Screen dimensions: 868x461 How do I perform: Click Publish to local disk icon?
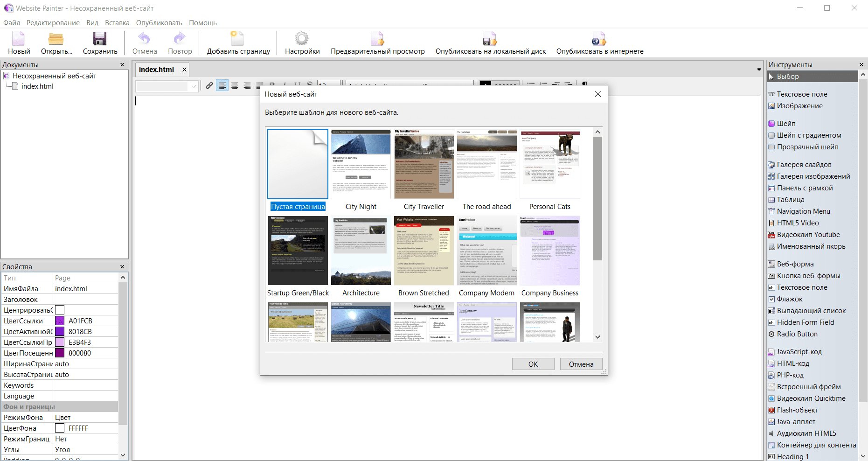(x=490, y=39)
